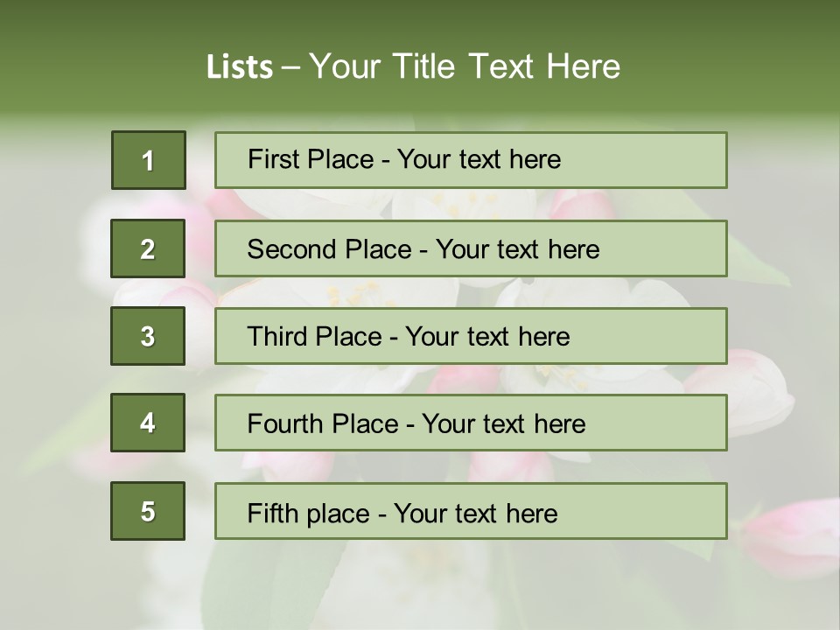This screenshot has width=840, height=630.
Task: Click the word "Fifth" in the last list item
Action: [272, 513]
